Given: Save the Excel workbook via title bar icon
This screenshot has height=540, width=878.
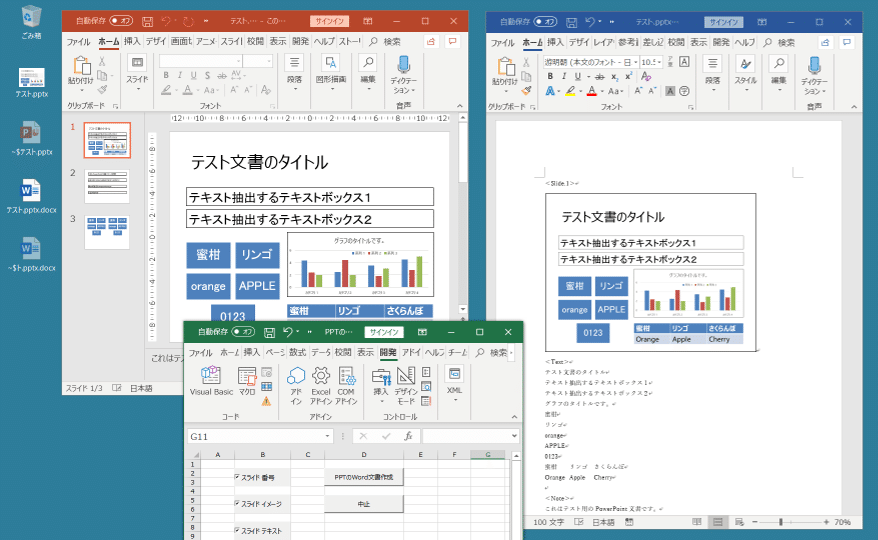Looking at the screenshot, I should click(269, 332).
